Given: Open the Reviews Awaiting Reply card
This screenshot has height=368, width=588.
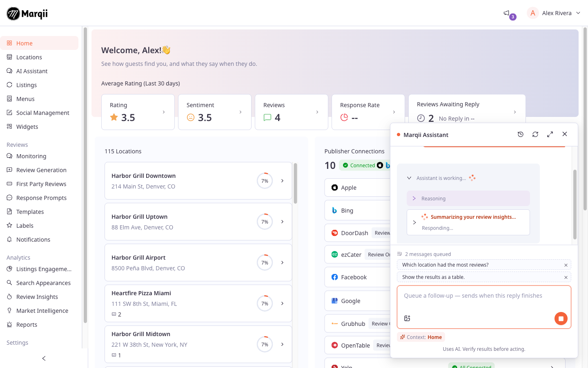Looking at the screenshot, I should click(467, 109).
